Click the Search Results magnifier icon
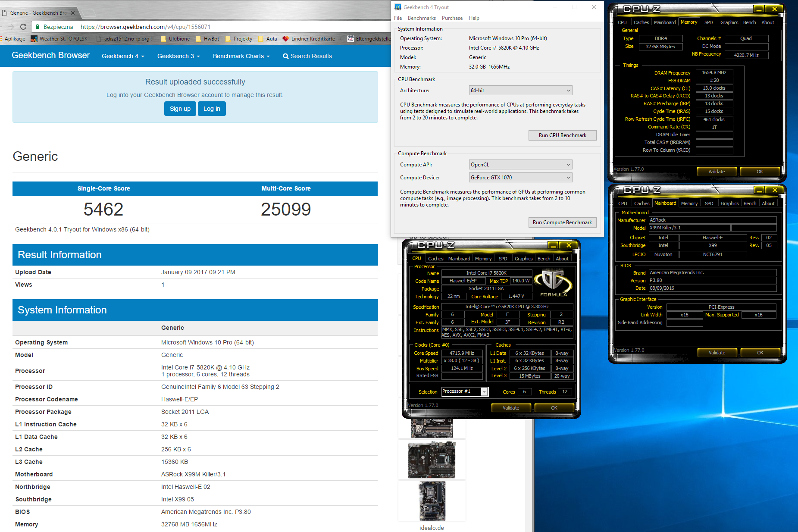 [x=285, y=56]
